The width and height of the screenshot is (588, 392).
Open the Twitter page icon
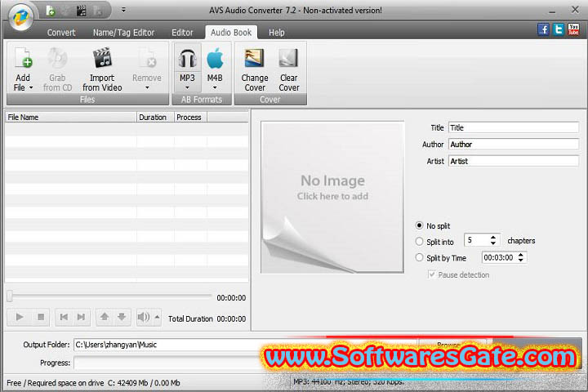559,29
